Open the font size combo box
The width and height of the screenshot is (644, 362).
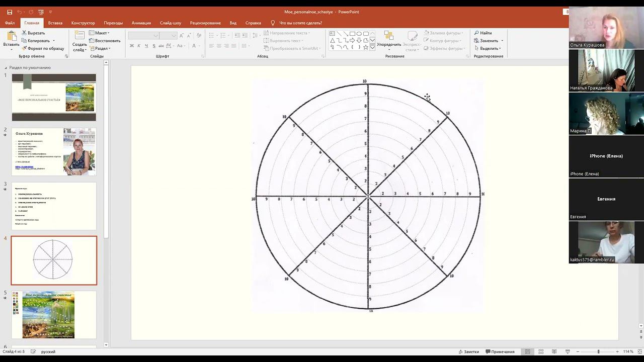pos(168,35)
